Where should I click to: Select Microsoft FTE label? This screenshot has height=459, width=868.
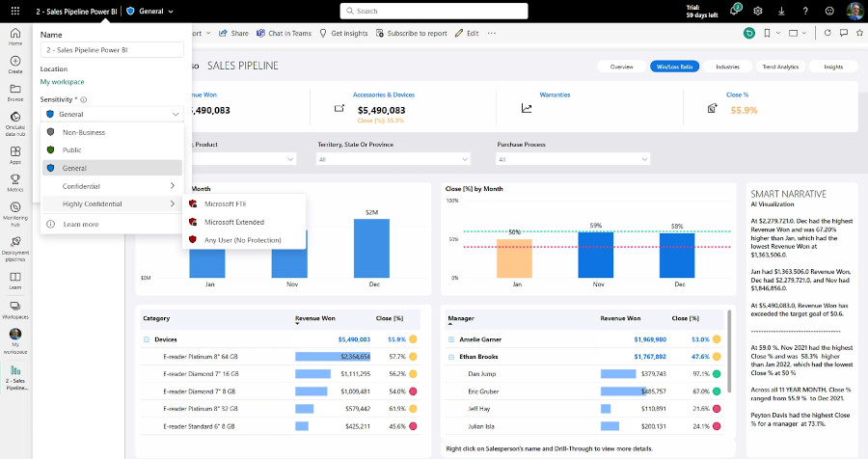tap(244, 203)
